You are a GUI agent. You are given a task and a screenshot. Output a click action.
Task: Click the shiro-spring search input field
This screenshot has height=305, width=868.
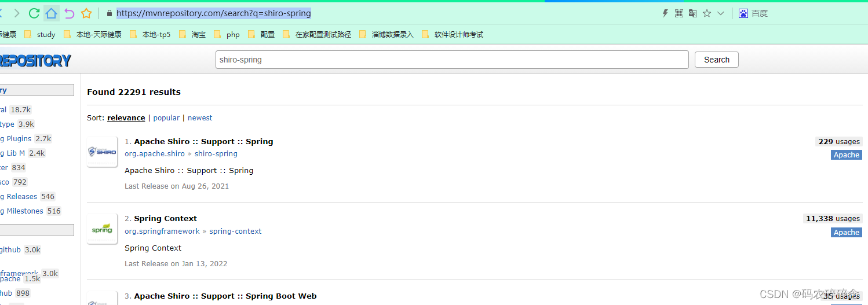point(452,60)
